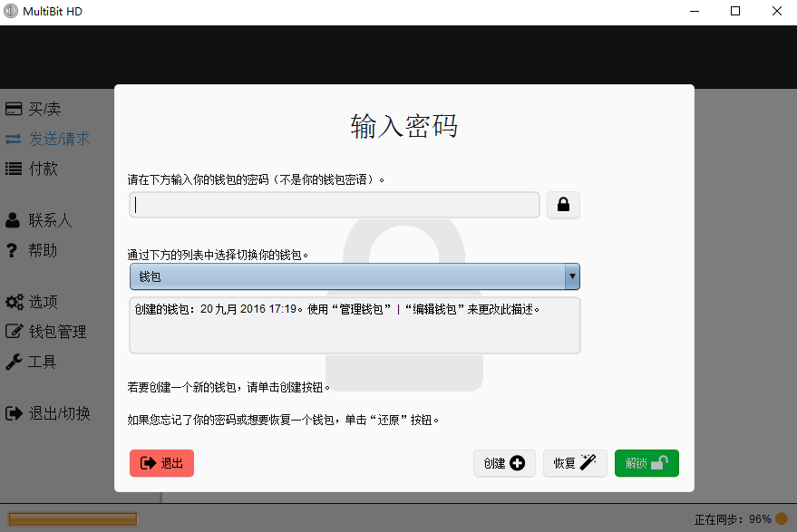Screen dimensions: 797x532
Task: Click the 帮助 question mark icon
Action: [x=12, y=250]
